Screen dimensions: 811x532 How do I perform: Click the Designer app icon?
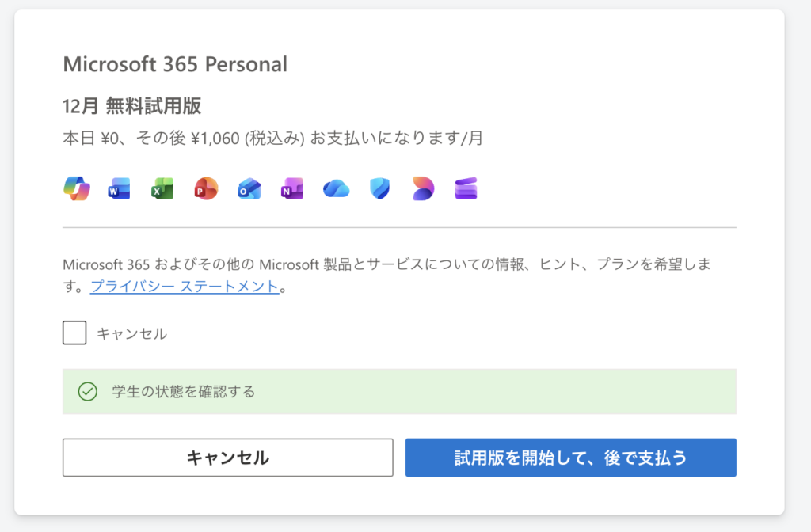pos(423,188)
